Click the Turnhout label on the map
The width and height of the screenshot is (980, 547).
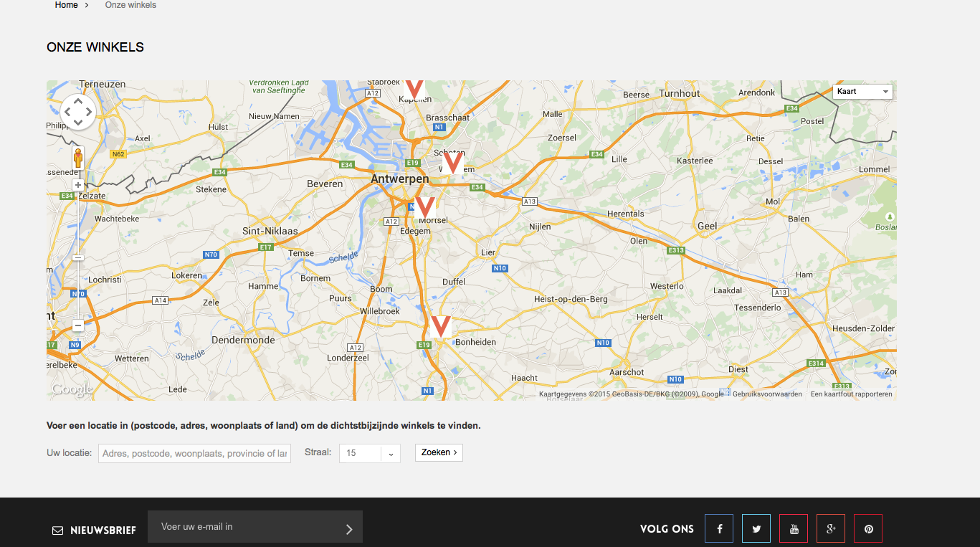[680, 93]
